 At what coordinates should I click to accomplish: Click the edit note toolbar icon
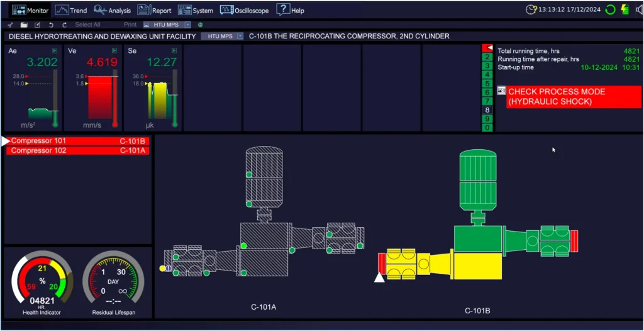coord(38,25)
